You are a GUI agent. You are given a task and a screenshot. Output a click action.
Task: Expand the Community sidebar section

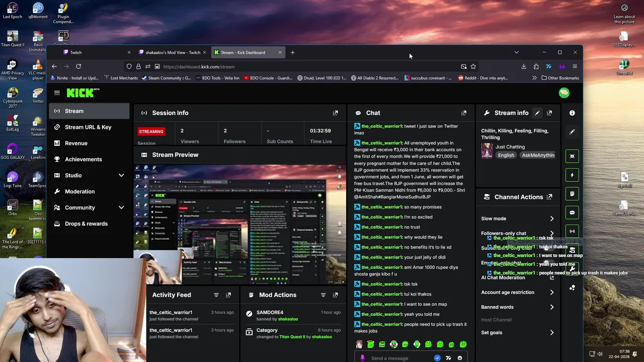[x=121, y=208]
